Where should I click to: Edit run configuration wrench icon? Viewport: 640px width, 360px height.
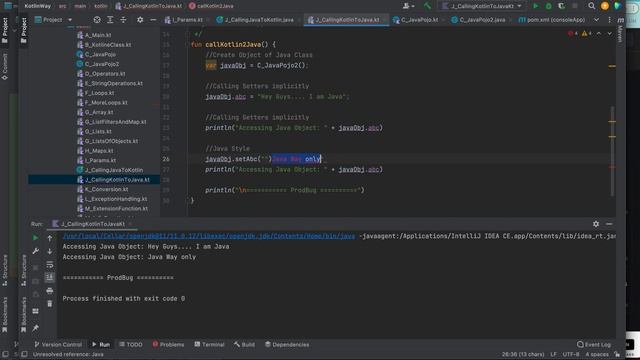click(x=36, y=251)
